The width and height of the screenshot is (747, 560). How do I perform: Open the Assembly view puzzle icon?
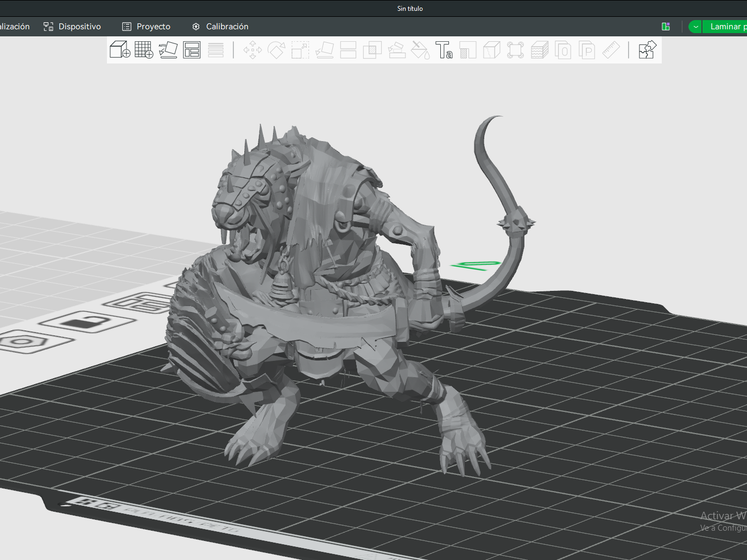click(647, 50)
